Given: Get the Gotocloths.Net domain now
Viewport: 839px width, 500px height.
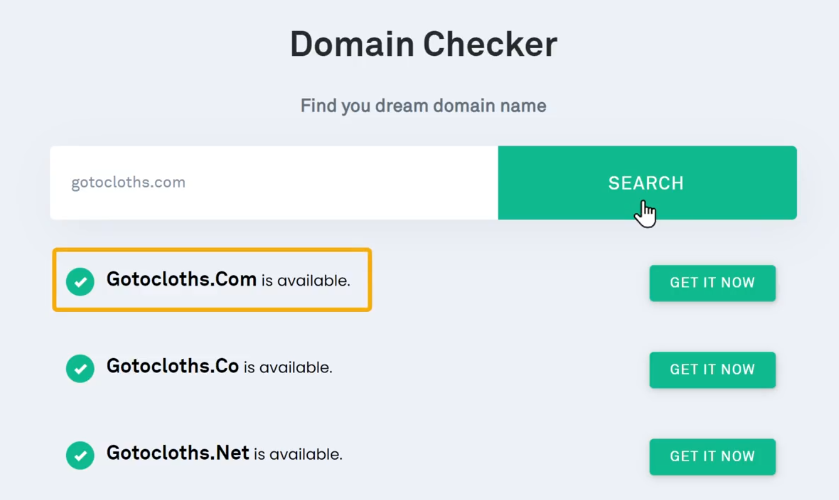Looking at the screenshot, I should click(712, 456).
